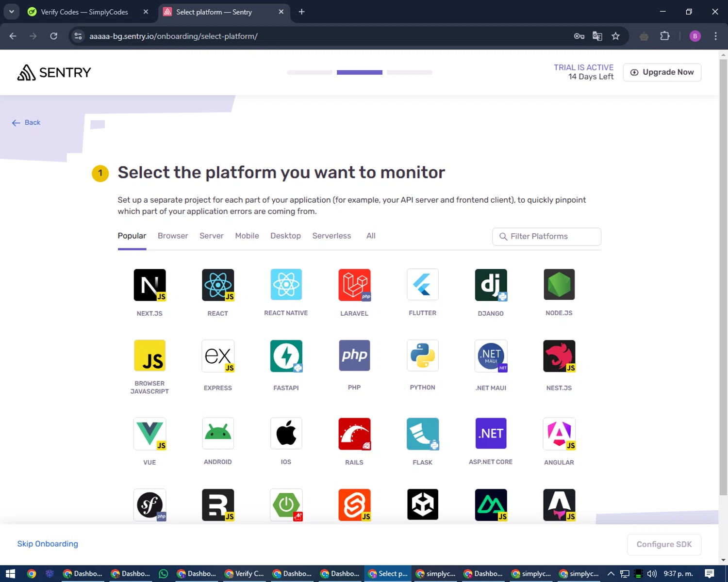Switch to the Popular tab
This screenshot has width=728, height=582.
pyautogui.click(x=132, y=236)
